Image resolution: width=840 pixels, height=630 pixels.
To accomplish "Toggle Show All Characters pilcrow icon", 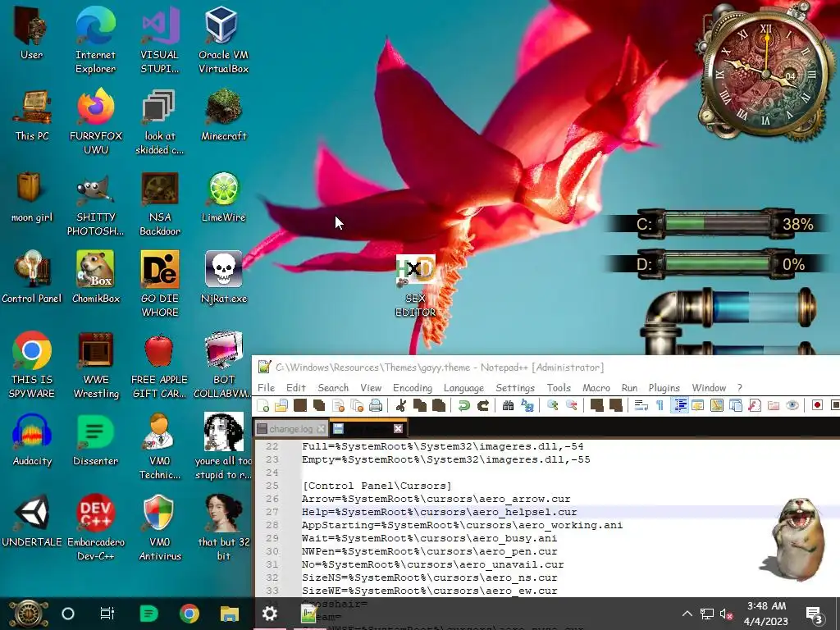I will tap(660, 405).
